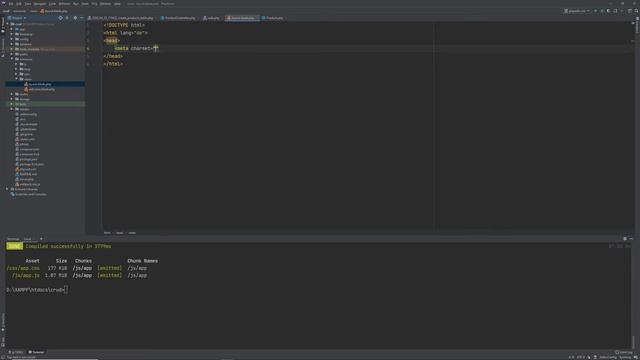
Task: Expand the public folder
Action: [x=12, y=54]
